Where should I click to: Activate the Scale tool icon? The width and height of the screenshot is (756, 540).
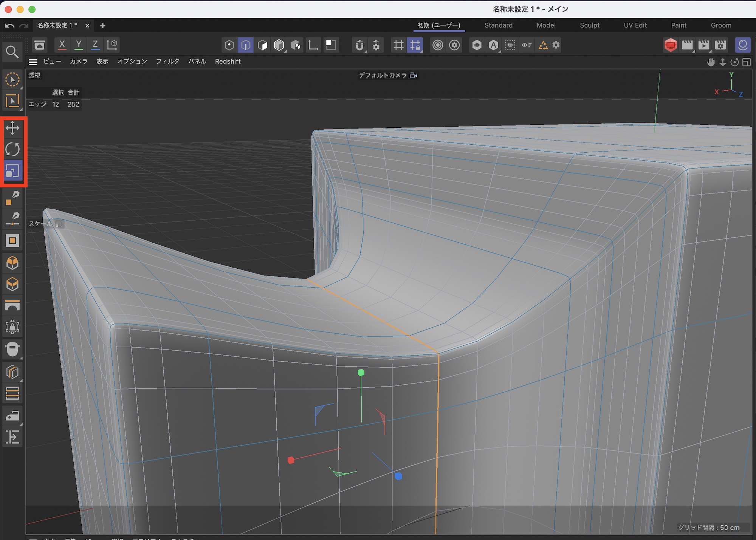tap(12, 171)
